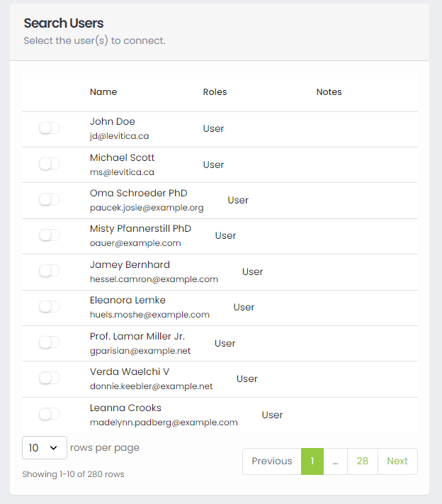Image resolution: width=442 pixels, height=504 pixels.
Task: Switch on the Verda Waelchi V toggle
Action: click(49, 379)
